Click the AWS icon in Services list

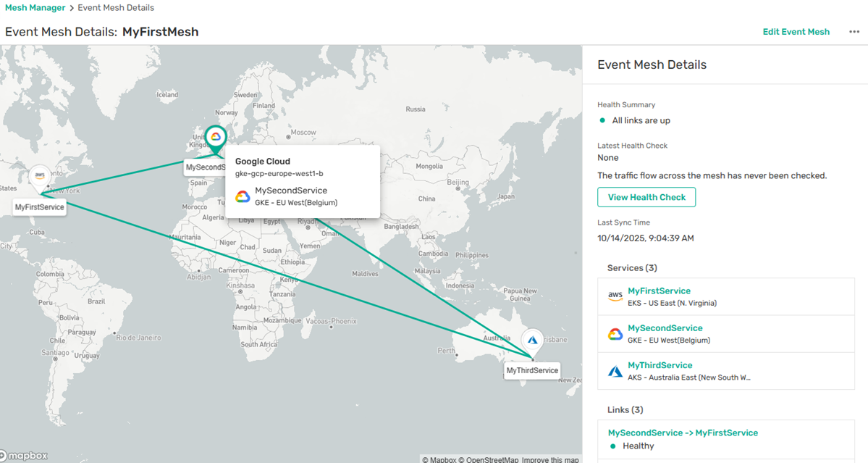tap(615, 296)
